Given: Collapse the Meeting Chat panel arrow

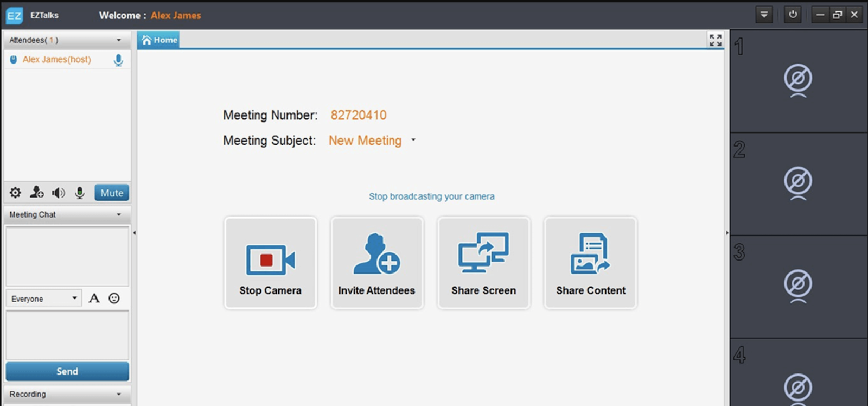Looking at the screenshot, I should tap(119, 214).
